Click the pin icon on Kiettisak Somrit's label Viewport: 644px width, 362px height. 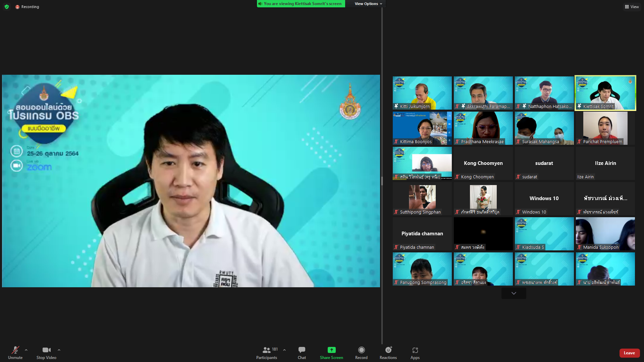pyautogui.click(x=579, y=106)
